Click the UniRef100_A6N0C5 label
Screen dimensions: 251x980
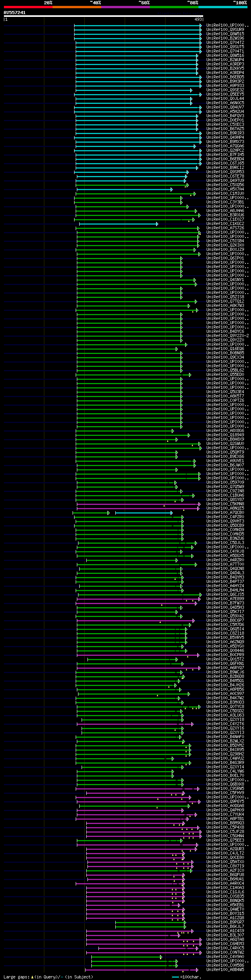coord(225,103)
